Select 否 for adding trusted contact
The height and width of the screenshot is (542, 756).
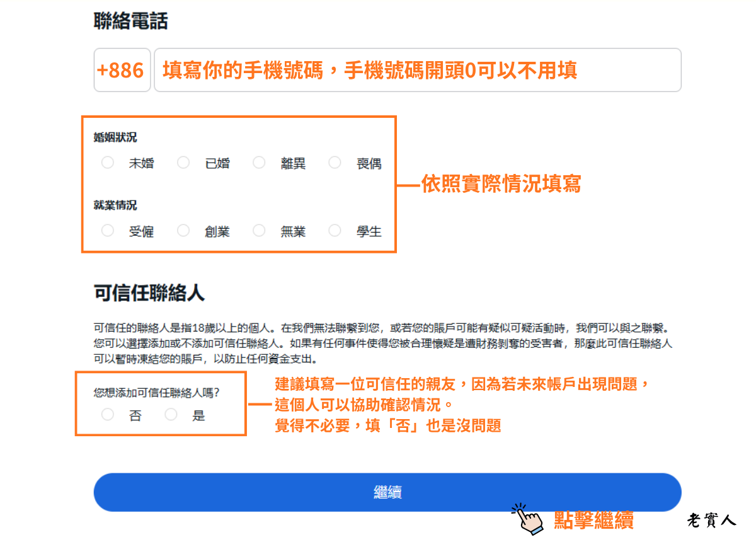(107, 415)
